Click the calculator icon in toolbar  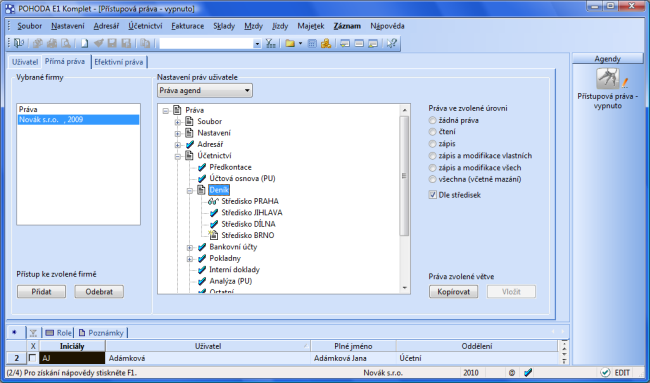(x=313, y=43)
